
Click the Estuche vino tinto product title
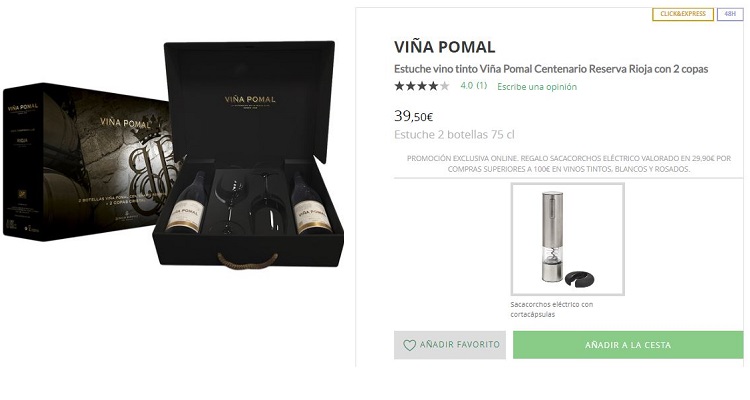pyautogui.click(x=550, y=68)
